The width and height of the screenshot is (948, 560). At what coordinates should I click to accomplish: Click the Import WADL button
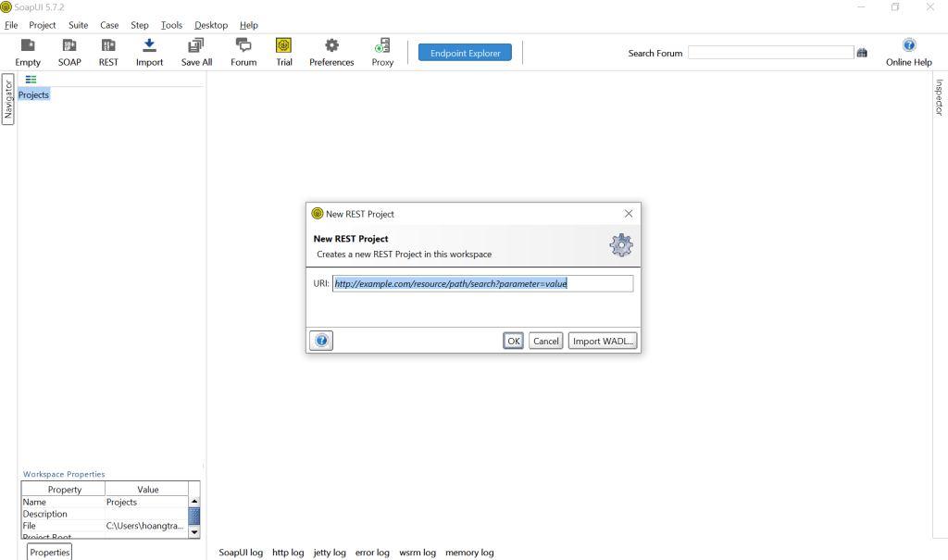pos(603,341)
